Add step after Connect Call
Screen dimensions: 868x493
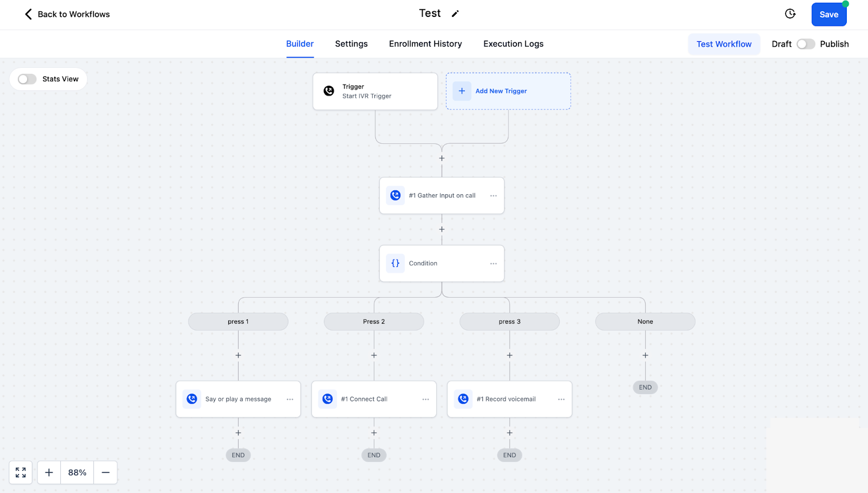(374, 433)
